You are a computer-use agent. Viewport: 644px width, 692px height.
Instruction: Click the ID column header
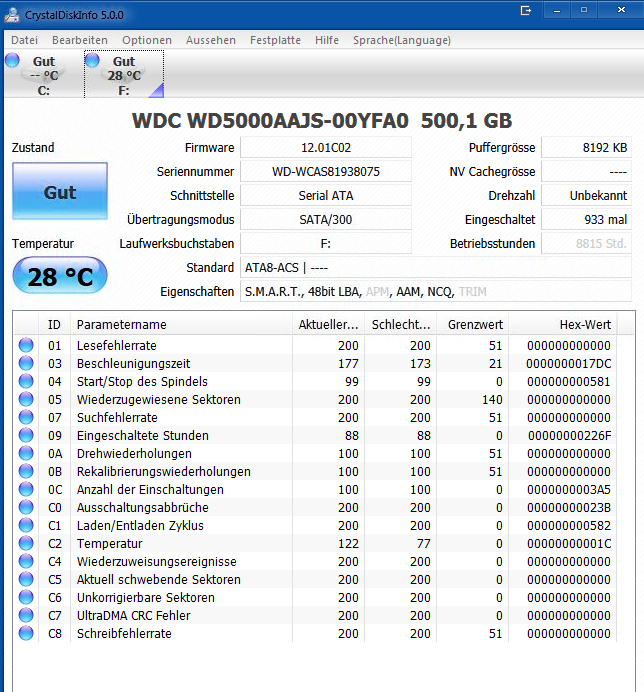tap(54, 325)
